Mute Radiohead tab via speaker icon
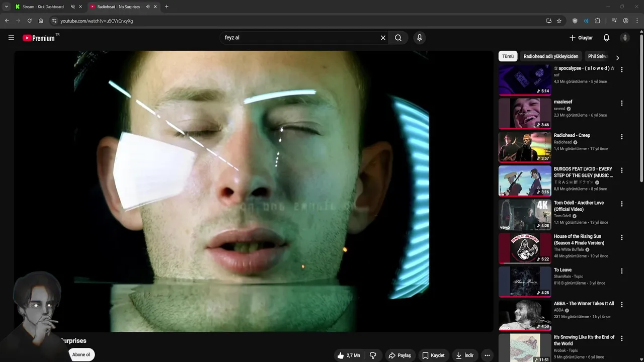The height and width of the screenshot is (362, 644). click(x=147, y=7)
